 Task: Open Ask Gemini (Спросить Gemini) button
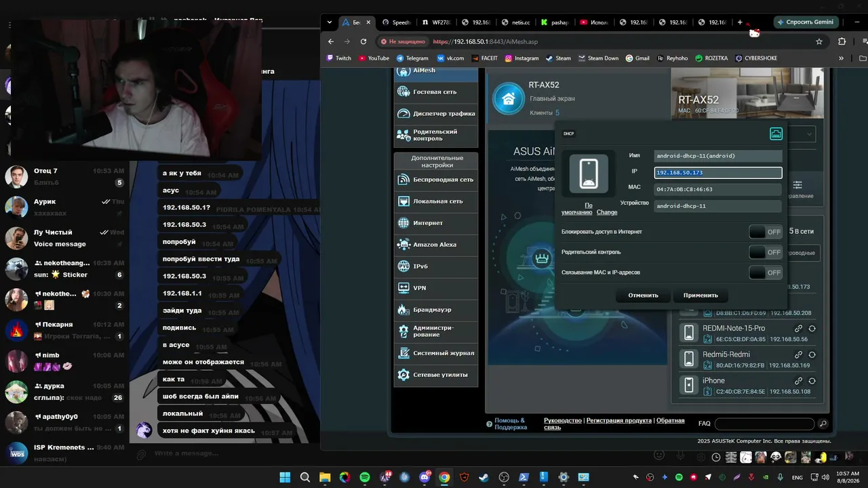click(x=806, y=22)
